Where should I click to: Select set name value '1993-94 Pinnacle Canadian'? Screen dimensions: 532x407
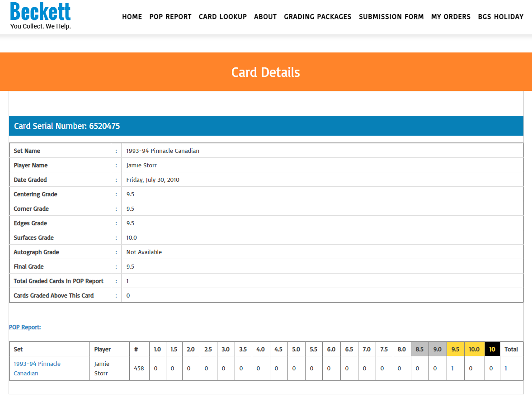coord(163,151)
